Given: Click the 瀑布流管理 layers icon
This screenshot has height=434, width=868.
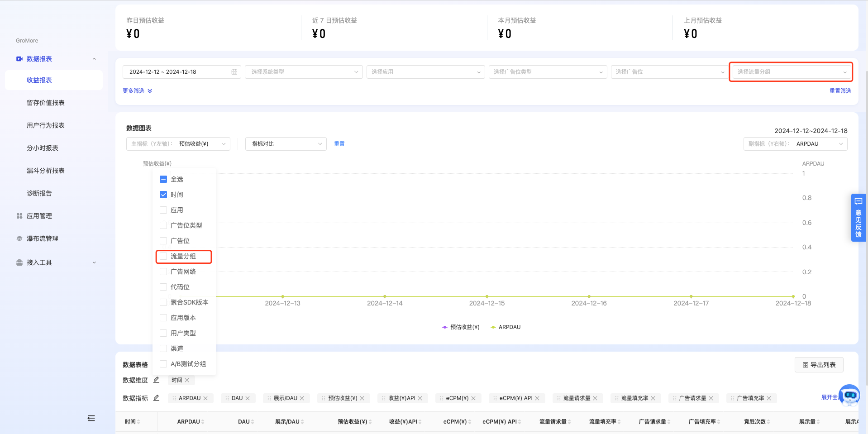Looking at the screenshot, I should [19, 238].
